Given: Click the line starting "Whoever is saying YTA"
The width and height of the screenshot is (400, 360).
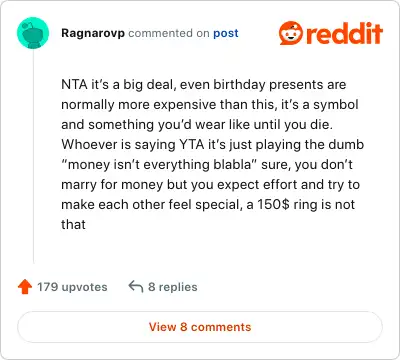Looking at the screenshot, I should (213, 145).
